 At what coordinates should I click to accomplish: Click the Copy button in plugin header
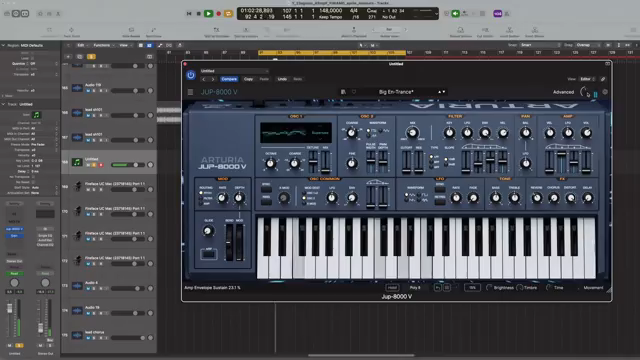(x=248, y=79)
